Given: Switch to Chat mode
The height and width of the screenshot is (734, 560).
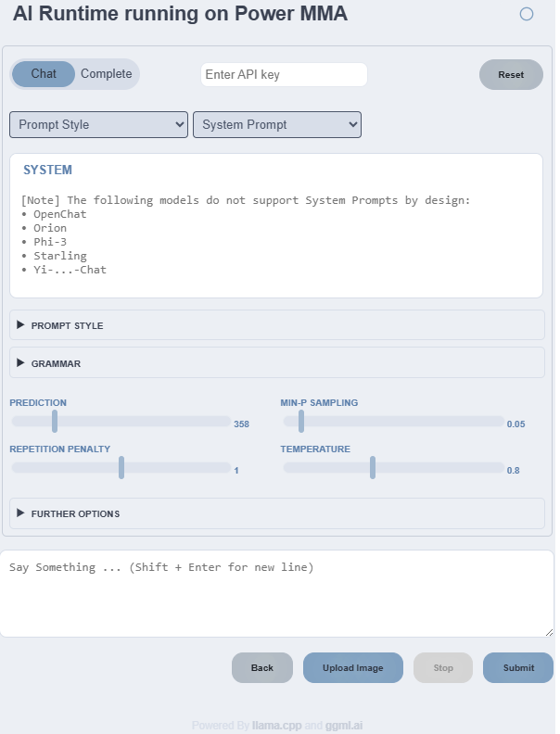Looking at the screenshot, I should pyautogui.click(x=44, y=74).
